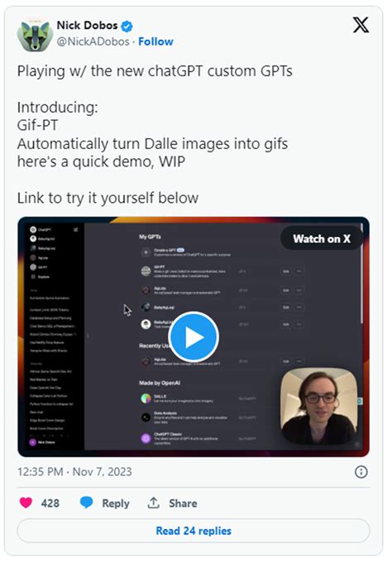
Task: Click the 428 likes count
Action: click(x=50, y=503)
